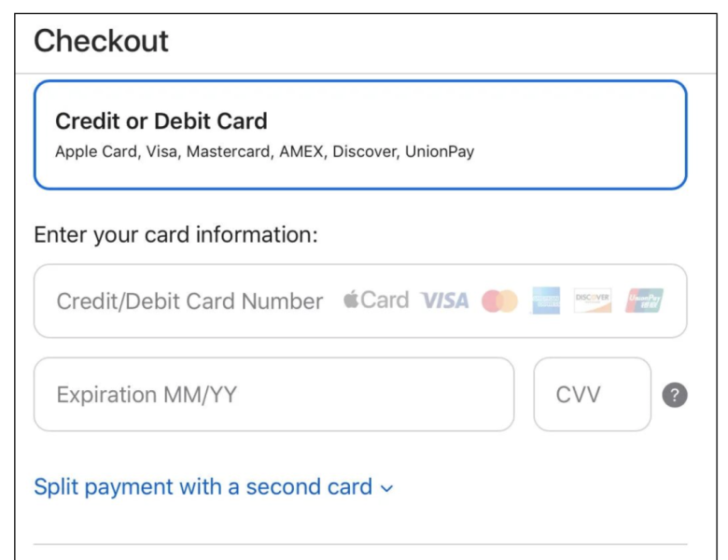This screenshot has width=728, height=560.
Task: Focus the Expiration MM/YY field
Action: click(x=273, y=394)
